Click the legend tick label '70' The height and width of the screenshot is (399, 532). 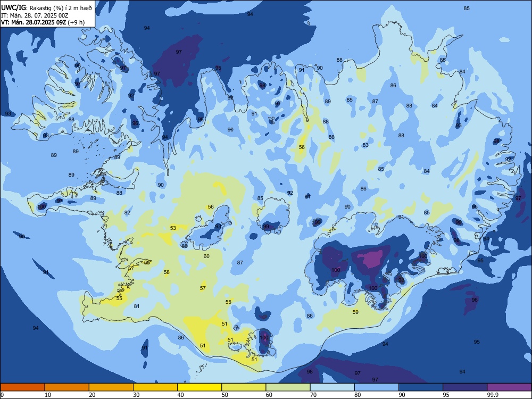tap(313, 395)
